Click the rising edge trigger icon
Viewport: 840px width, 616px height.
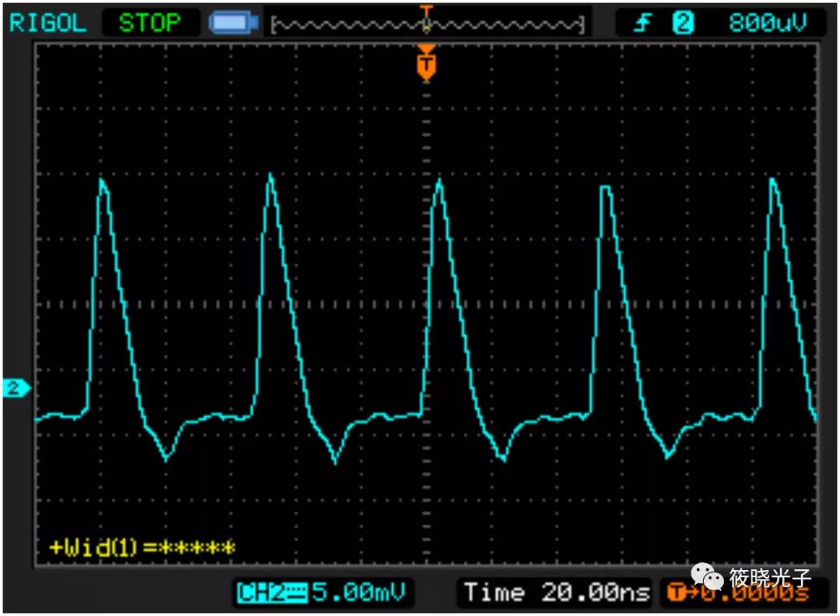click(642, 23)
